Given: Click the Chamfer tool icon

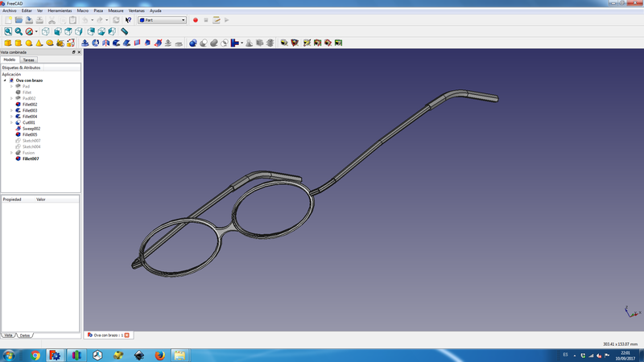Looking at the screenshot, I should (127, 43).
